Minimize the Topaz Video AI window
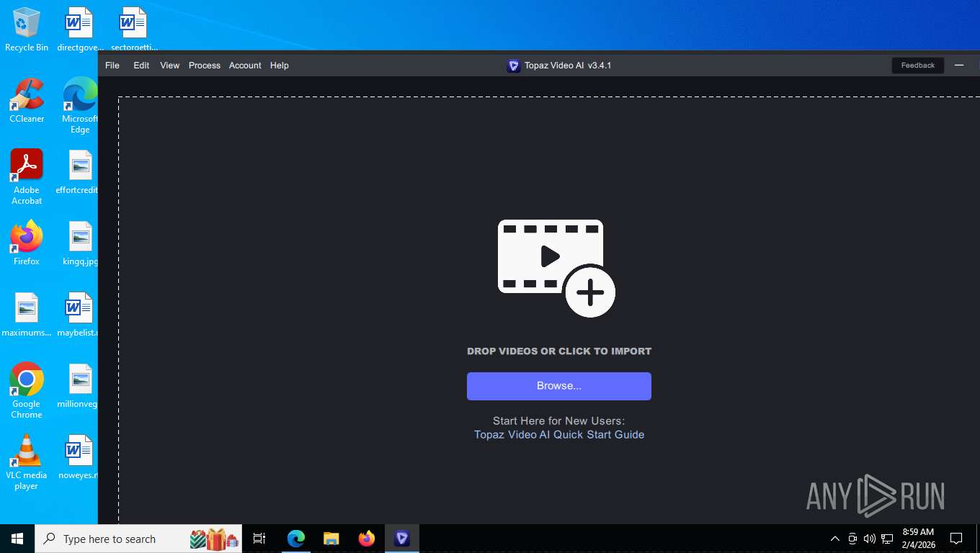Viewport: 980px width, 553px height. (x=959, y=66)
